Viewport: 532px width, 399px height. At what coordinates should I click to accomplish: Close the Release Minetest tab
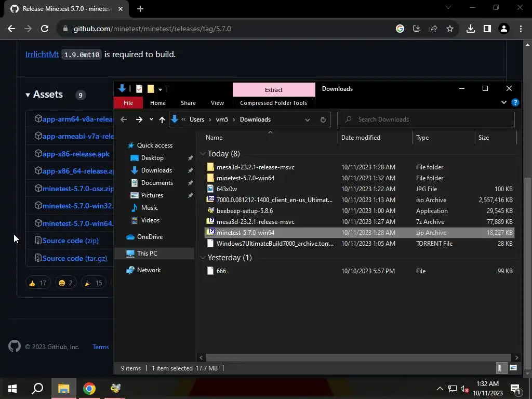coord(121,9)
